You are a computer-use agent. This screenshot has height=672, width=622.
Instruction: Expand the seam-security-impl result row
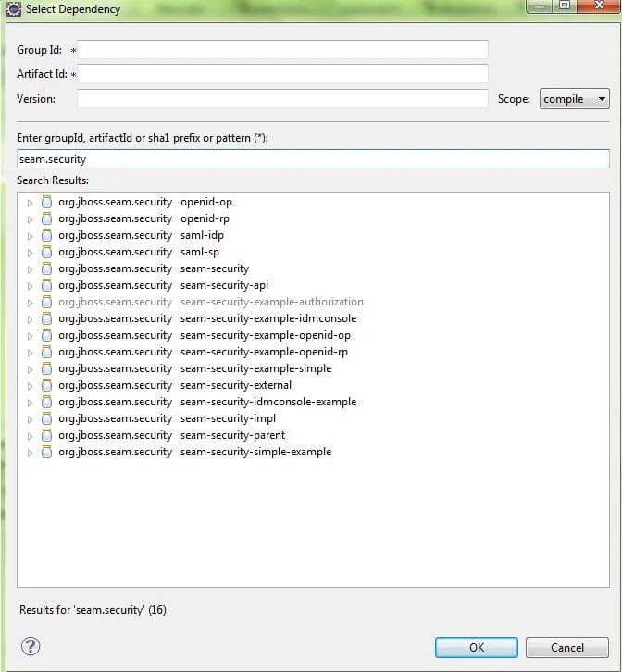tap(30, 420)
